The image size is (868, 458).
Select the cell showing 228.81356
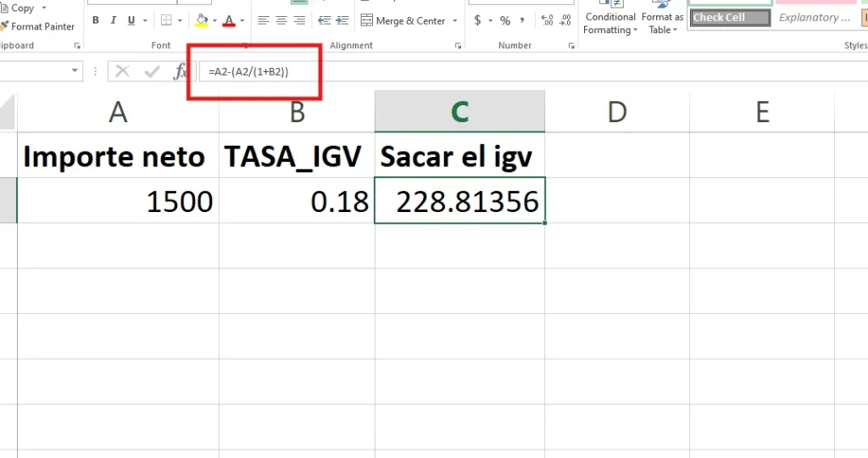459,200
